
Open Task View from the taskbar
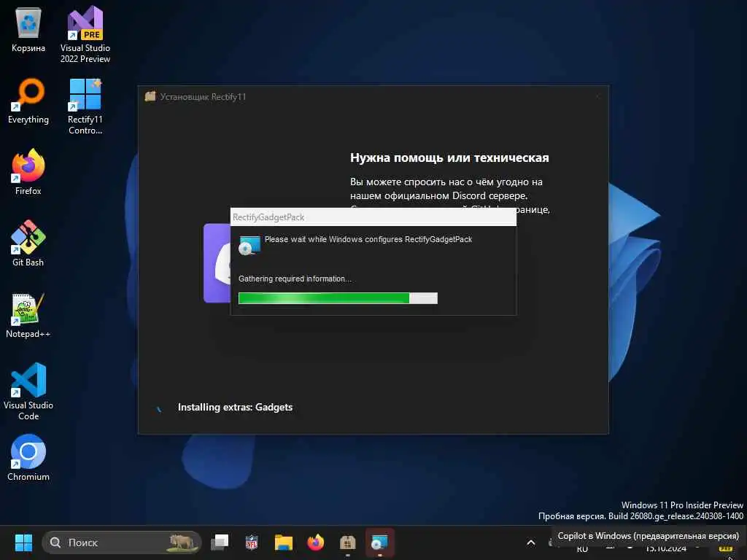[220, 542]
